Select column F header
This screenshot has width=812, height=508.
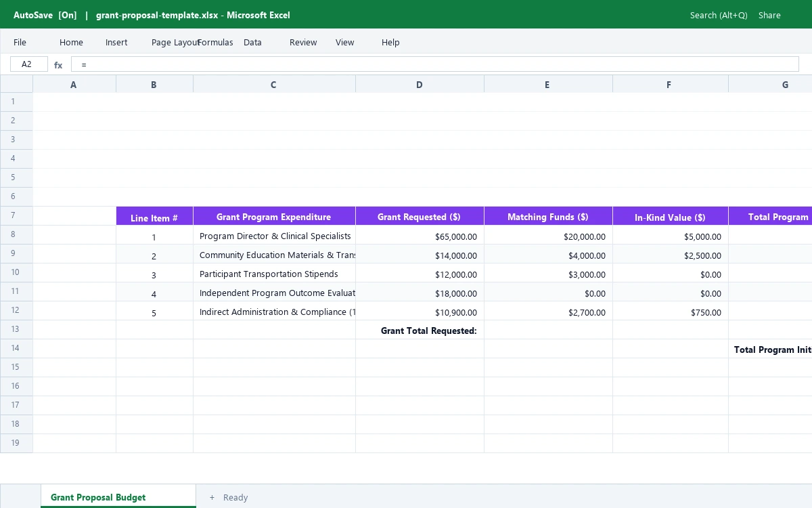coord(670,85)
